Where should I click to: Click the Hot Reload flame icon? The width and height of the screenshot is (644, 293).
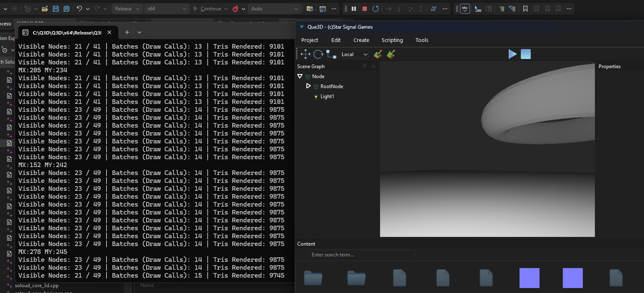pos(236,9)
